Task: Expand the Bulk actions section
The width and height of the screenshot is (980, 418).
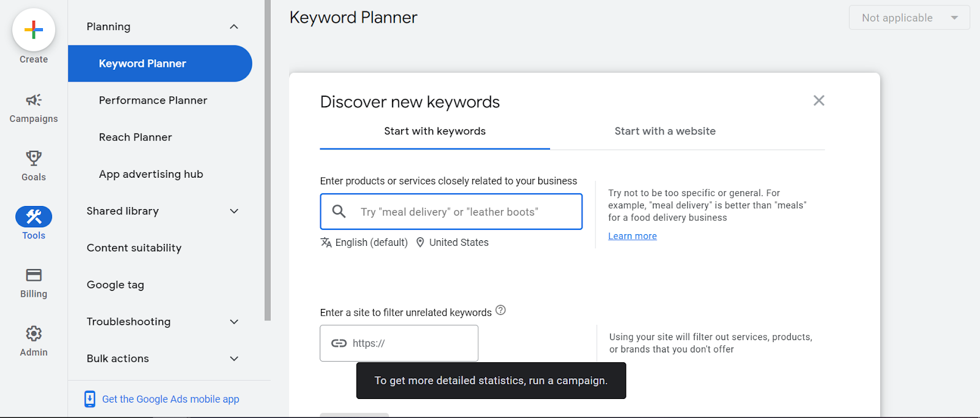Action: tap(234, 359)
